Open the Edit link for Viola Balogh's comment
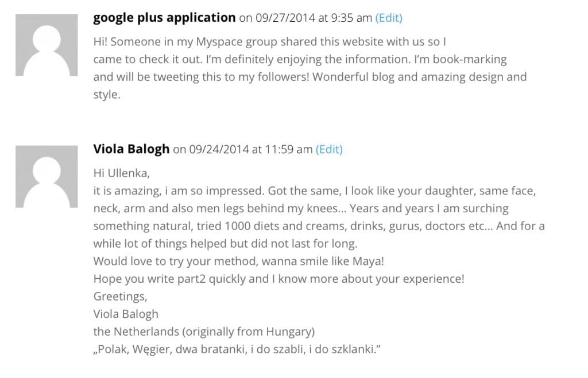 [328, 149]
